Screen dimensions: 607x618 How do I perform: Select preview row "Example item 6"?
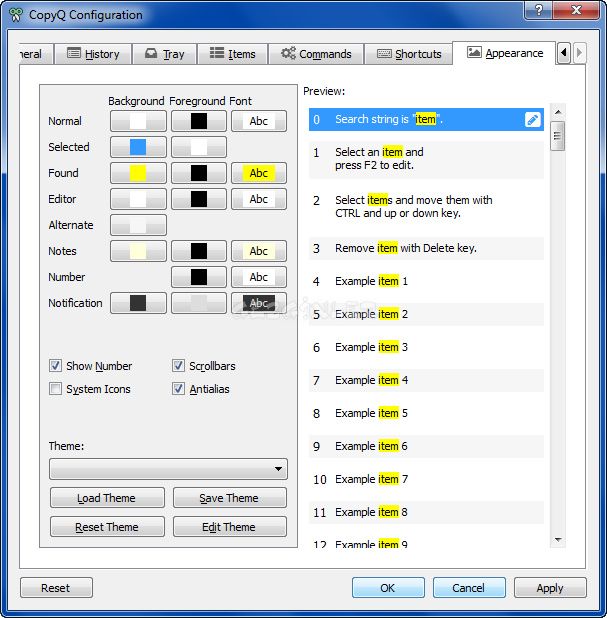426,446
